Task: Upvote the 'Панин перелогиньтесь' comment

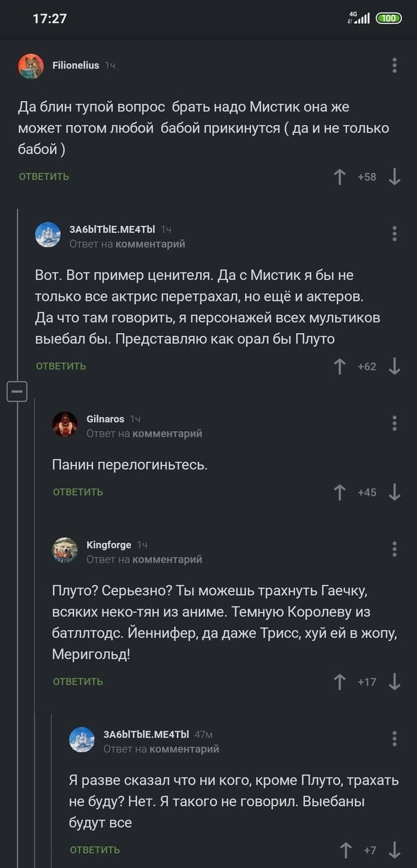Action: tap(340, 492)
